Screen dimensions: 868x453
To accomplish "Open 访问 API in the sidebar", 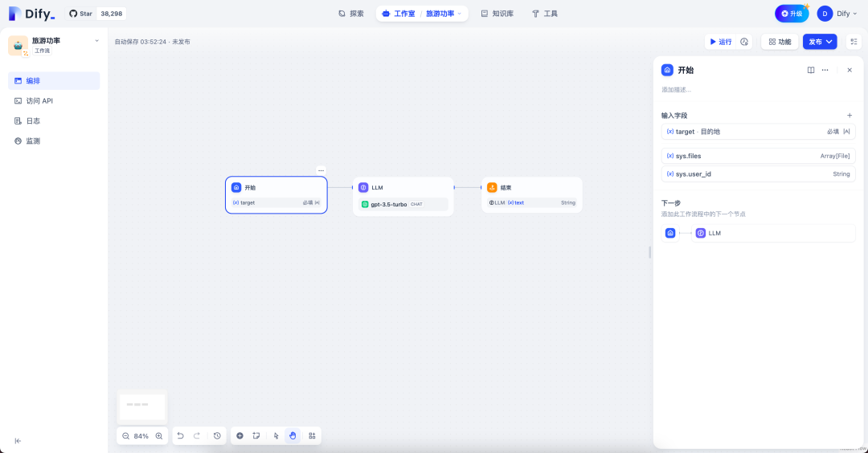I will tap(54, 100).
